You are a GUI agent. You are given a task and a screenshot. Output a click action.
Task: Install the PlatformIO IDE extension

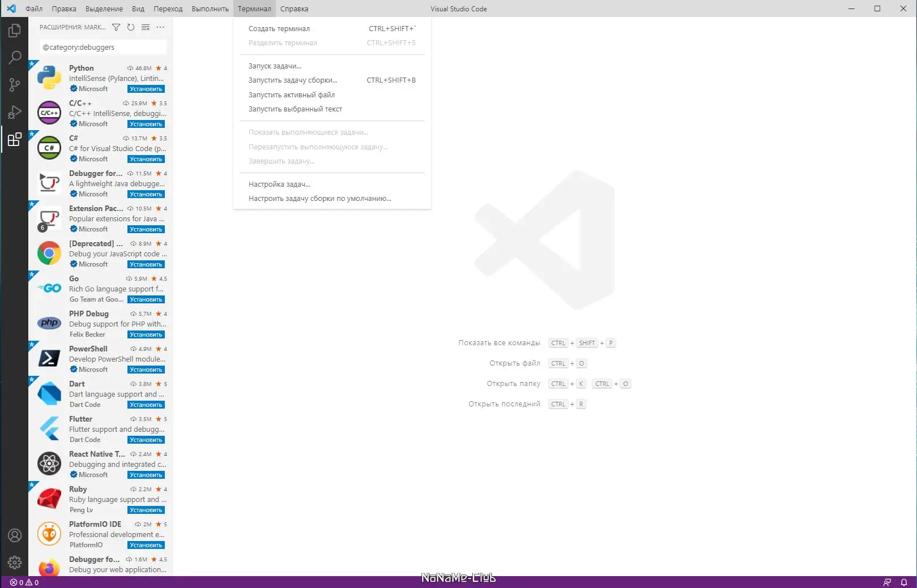pyautogui.click(x=146, y=545)
